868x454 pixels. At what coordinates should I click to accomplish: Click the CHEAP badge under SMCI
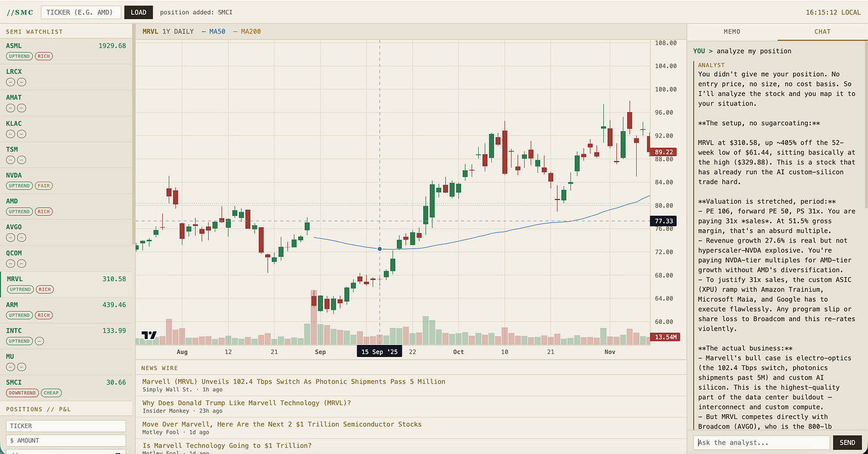click(x=51, y=393)
